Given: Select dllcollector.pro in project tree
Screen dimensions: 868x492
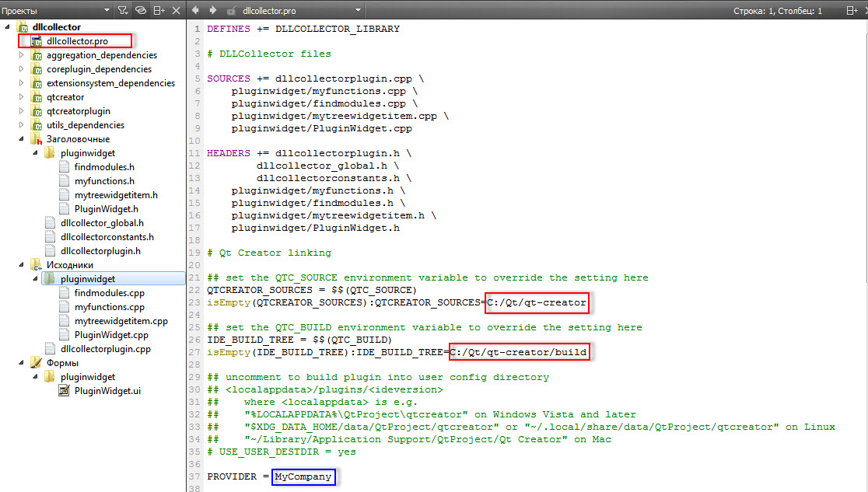Looking at the screenshot, I should coord(77,41).
